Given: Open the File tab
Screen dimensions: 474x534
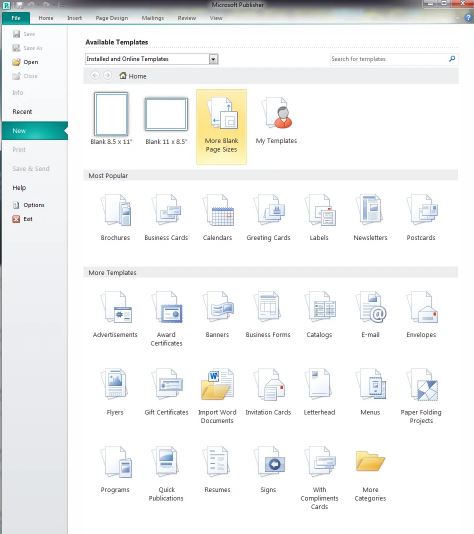Looking at the screenshot, I should [x=16, y=18].
